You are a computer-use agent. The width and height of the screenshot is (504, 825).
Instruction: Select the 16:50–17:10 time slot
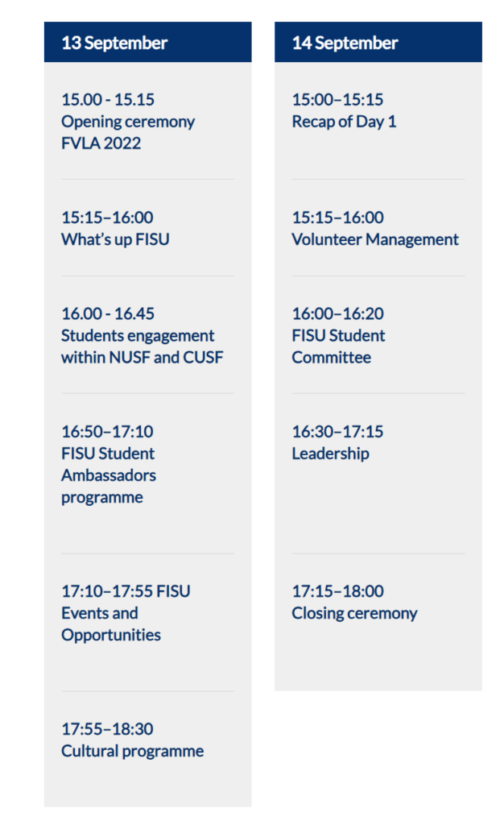(x=107, y=432)
